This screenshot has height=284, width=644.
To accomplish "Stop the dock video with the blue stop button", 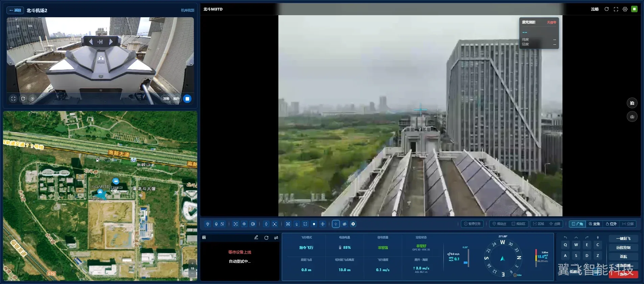I will click(x=187, y=99).
